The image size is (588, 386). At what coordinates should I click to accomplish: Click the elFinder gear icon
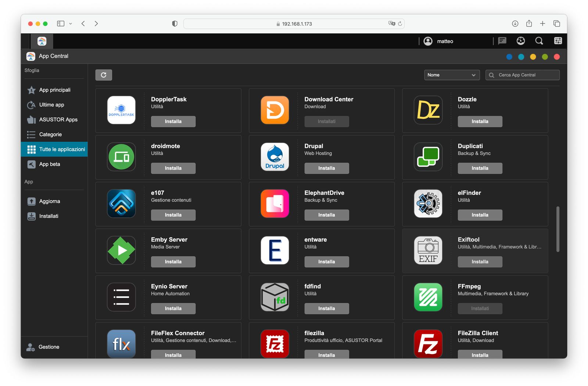(428, 203)
